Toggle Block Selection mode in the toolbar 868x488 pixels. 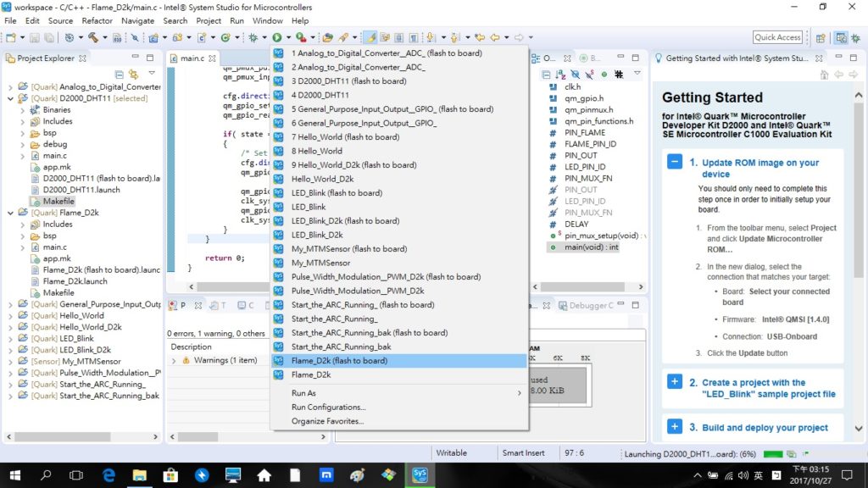click(x=399, y=37)
